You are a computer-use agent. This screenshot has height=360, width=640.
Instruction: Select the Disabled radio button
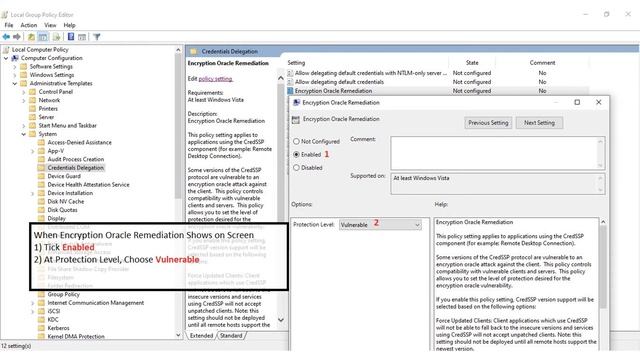click(296, 168)
